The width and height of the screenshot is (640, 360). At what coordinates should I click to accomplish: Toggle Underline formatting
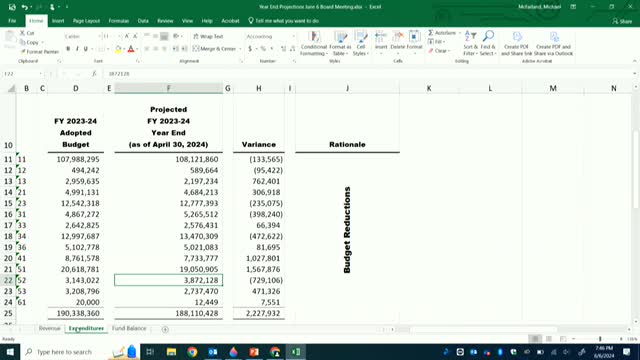pos(85,49)
